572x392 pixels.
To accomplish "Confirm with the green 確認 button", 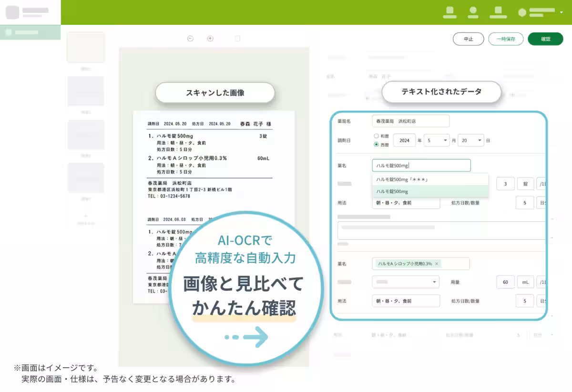I will [545, 39].
